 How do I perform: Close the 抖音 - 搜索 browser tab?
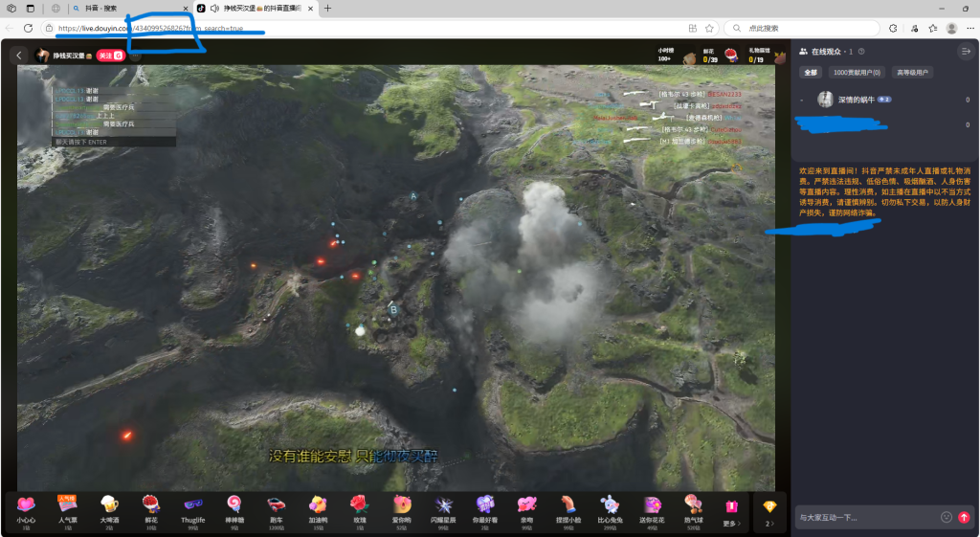click(186, 9)
